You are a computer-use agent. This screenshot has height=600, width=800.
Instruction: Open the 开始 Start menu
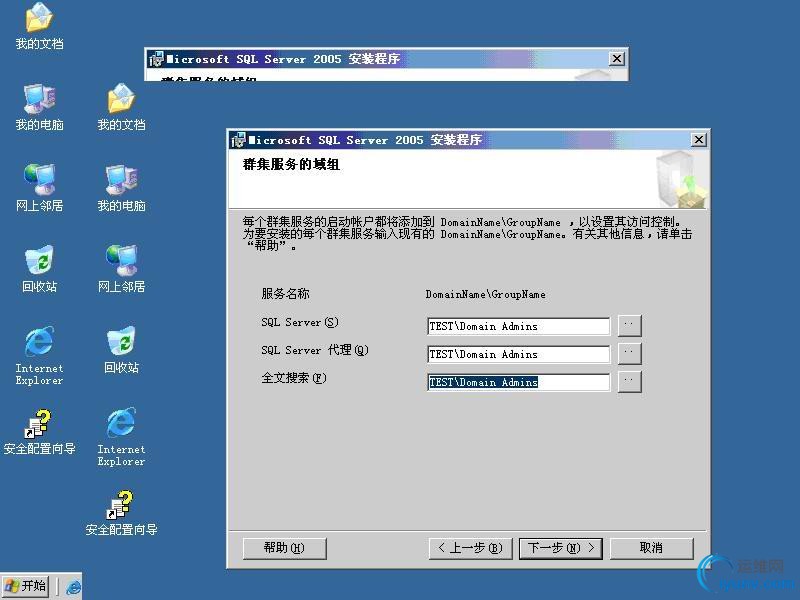pos(26,586)
